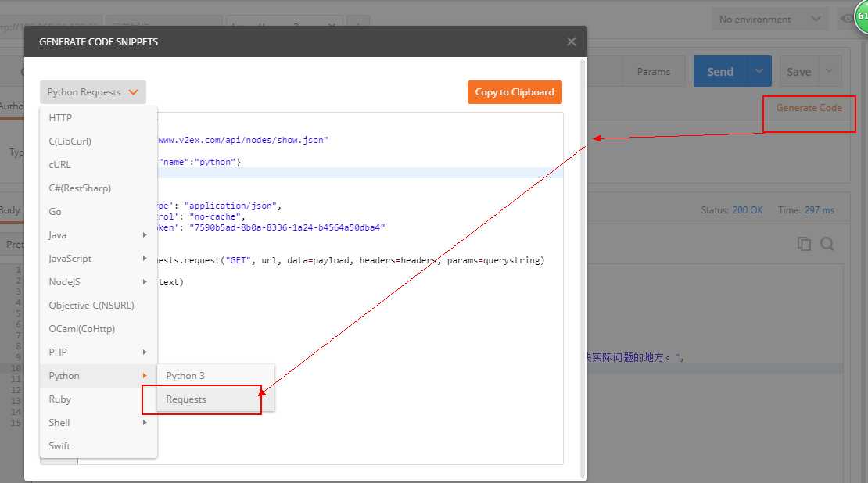Expand the PHP submenu arrow
The image size is (868, 483).
point(145,352)
